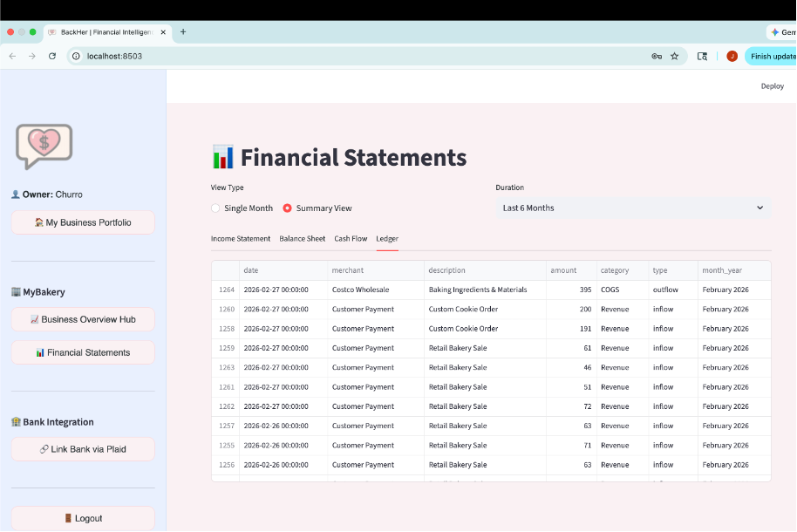Image resolution: width=797 pixels, height=532 pixels.
Task: Select the Ledger tab
Action: [x=387, y=239]
